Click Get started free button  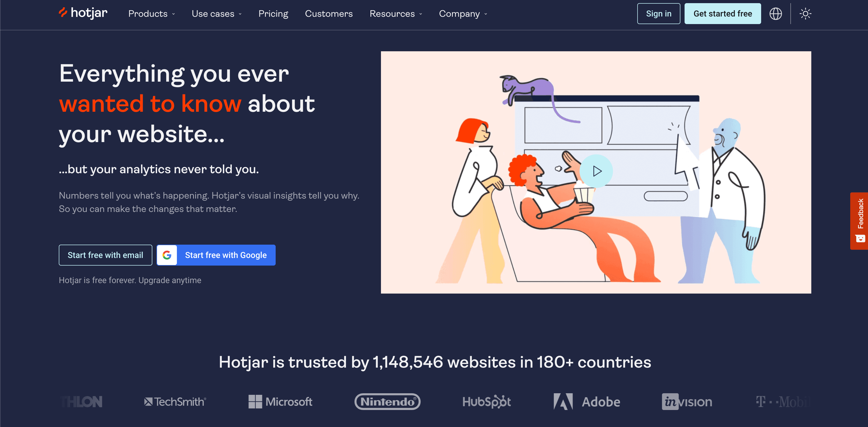pos(722,14)
